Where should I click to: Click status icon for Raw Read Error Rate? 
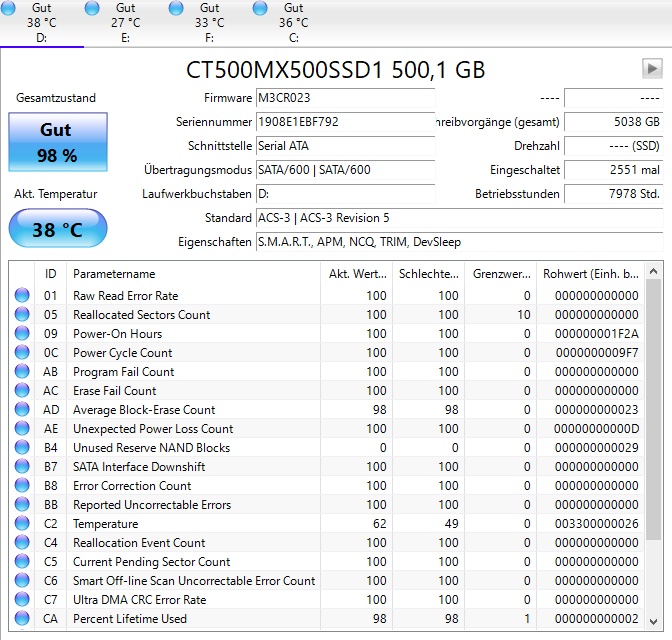point(22,295)
